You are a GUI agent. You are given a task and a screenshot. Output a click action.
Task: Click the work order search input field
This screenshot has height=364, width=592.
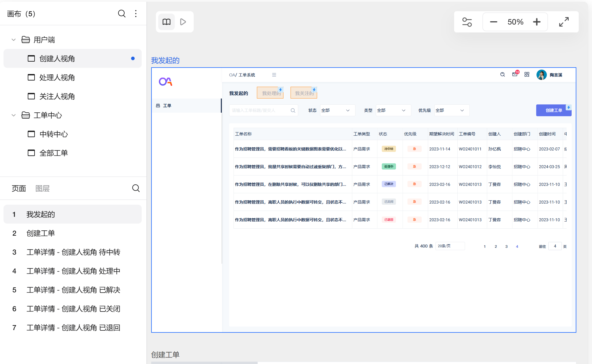click(260, 110)
